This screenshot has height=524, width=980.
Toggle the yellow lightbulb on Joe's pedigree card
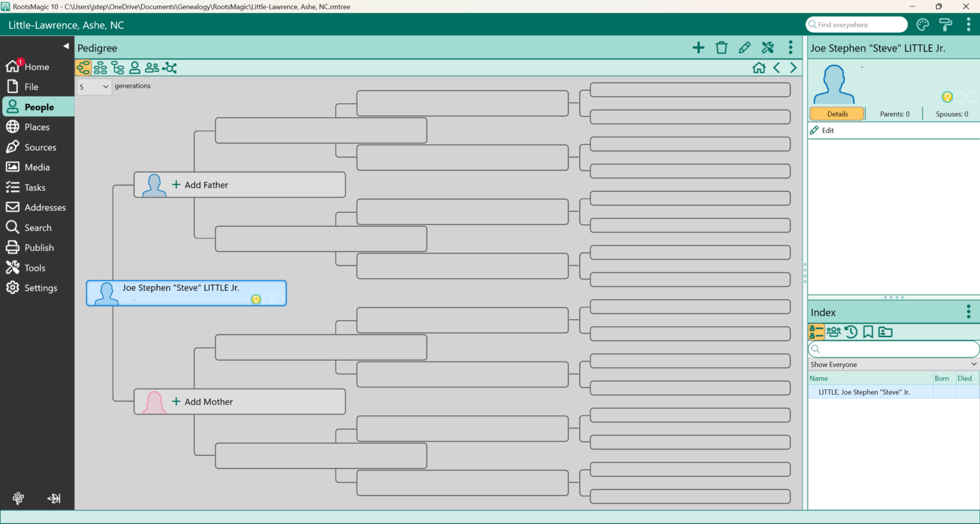pyautogui.click(x=256, y=299)
